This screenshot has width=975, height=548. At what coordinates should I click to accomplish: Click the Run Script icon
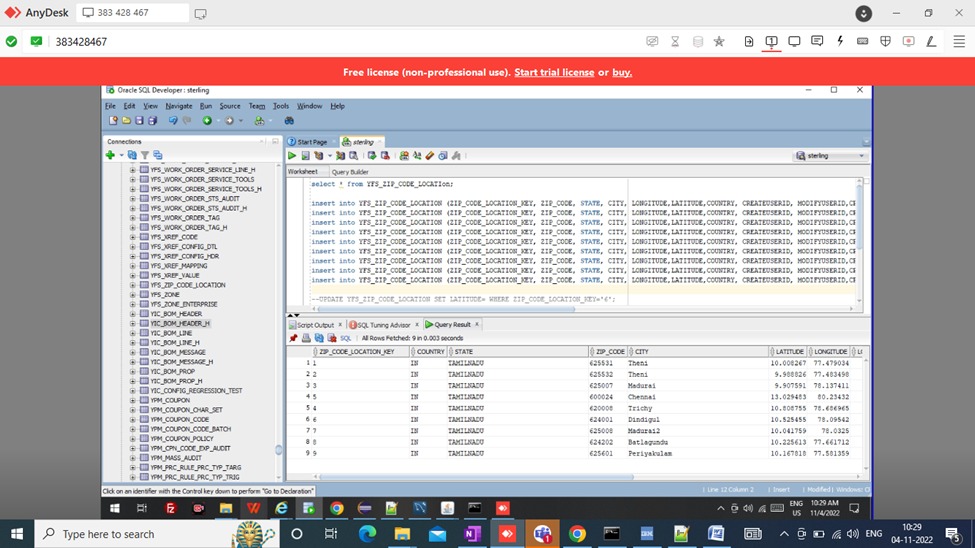pos(305,156)
